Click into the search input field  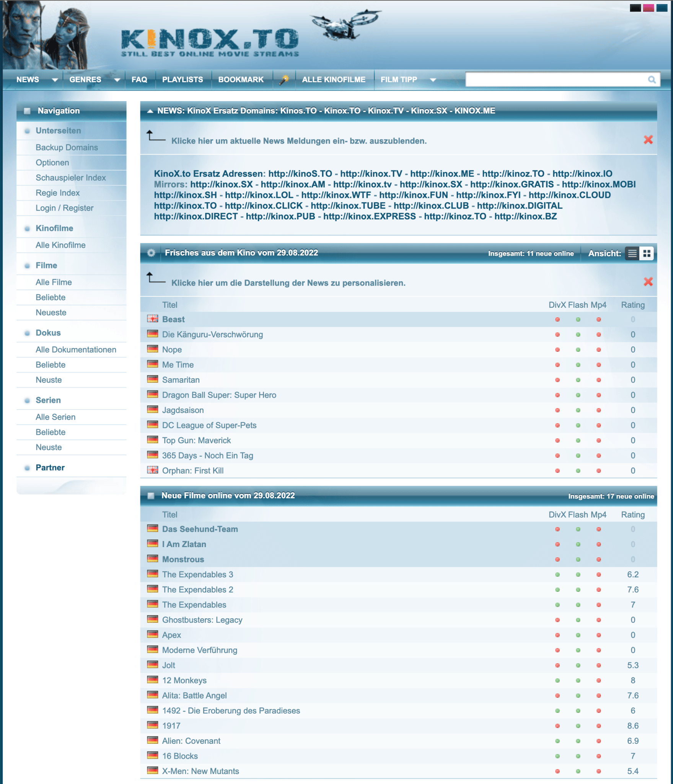point(555,80)
